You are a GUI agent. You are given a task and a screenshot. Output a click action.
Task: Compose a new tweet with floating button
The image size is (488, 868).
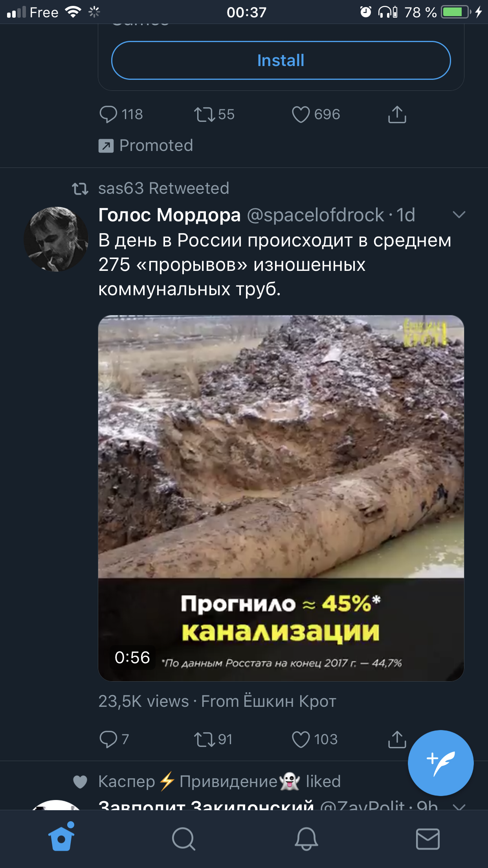click(440, 763)
